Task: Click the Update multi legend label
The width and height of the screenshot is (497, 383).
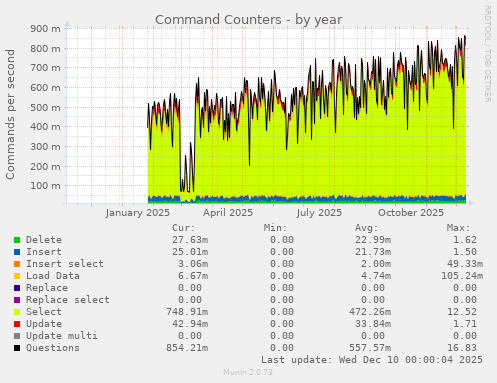Action: (x=62, y=336)
